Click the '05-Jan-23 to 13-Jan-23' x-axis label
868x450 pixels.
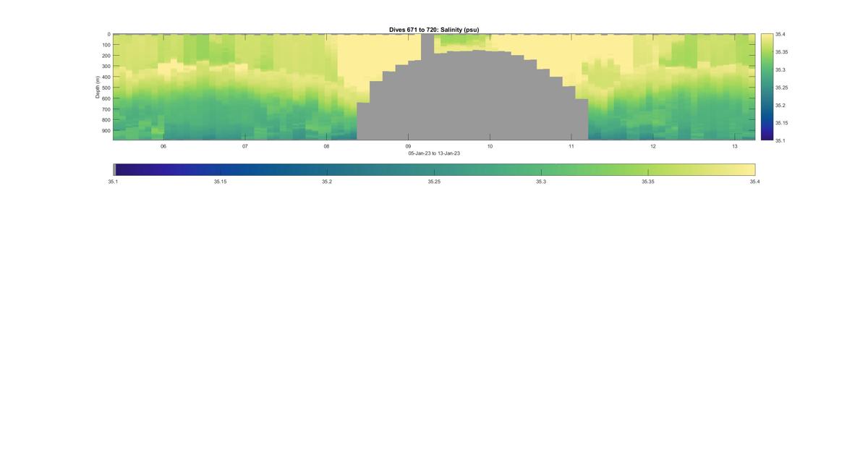coord(434,153)
